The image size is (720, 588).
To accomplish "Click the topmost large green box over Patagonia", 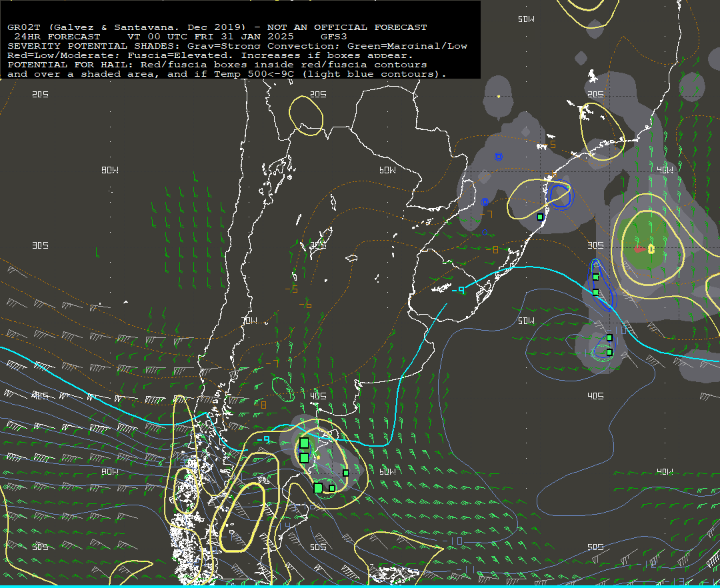I will (304, 443).
